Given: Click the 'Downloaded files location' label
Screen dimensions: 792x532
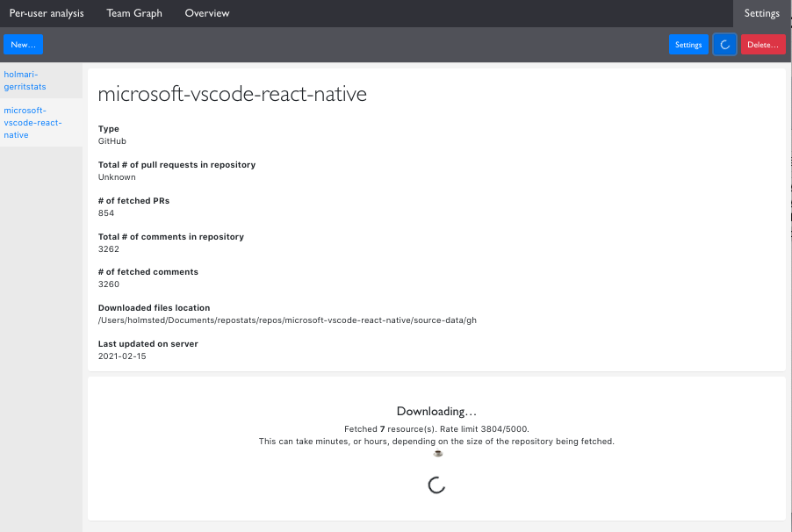Looking at the screenshot, I should click(154, 307).
